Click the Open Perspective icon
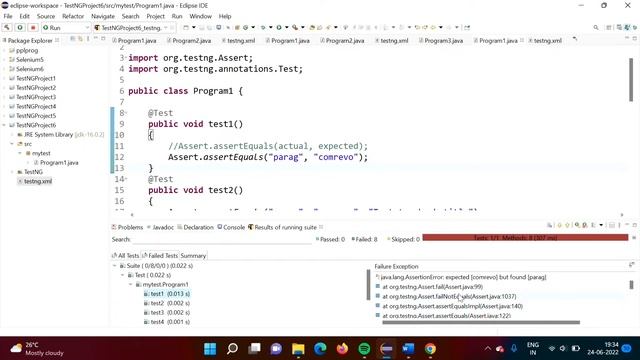Screen dimensions: 640x360 [609, 27]
